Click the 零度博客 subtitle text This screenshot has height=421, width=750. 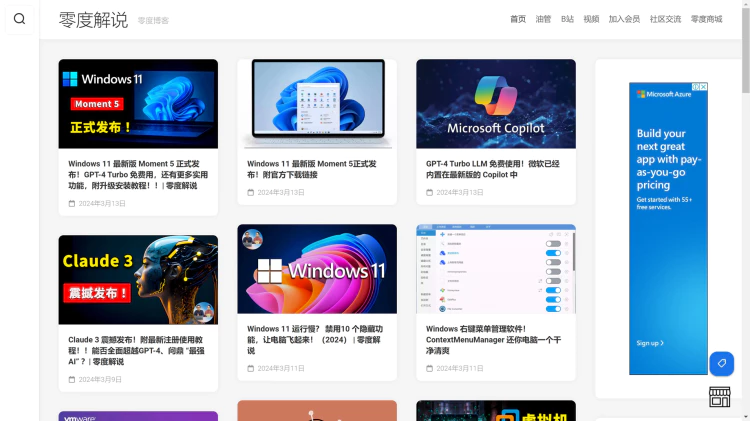click(153, 21)
